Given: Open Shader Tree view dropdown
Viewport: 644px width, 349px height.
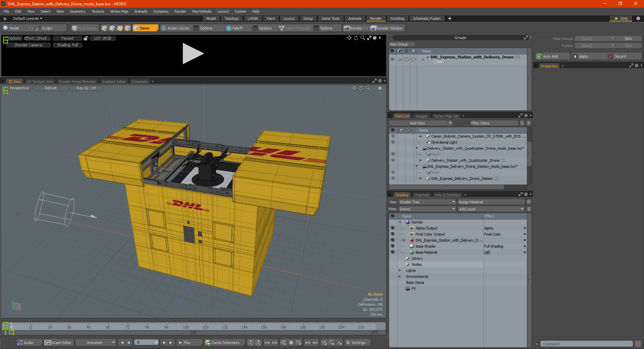Looking at the screenshot, I should [427, 202].
